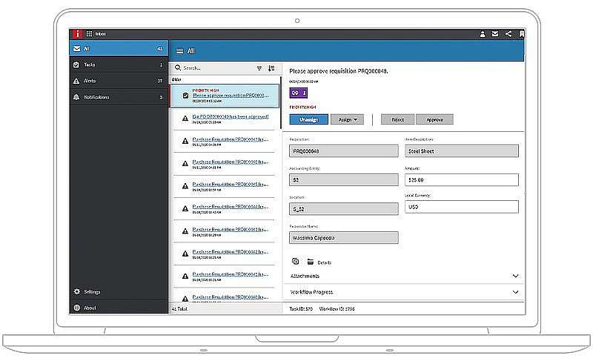Image resolution: width=593 pixels, height=364 pixels.
Task: Click the purple link badge icon
Action: pos(299,93)
